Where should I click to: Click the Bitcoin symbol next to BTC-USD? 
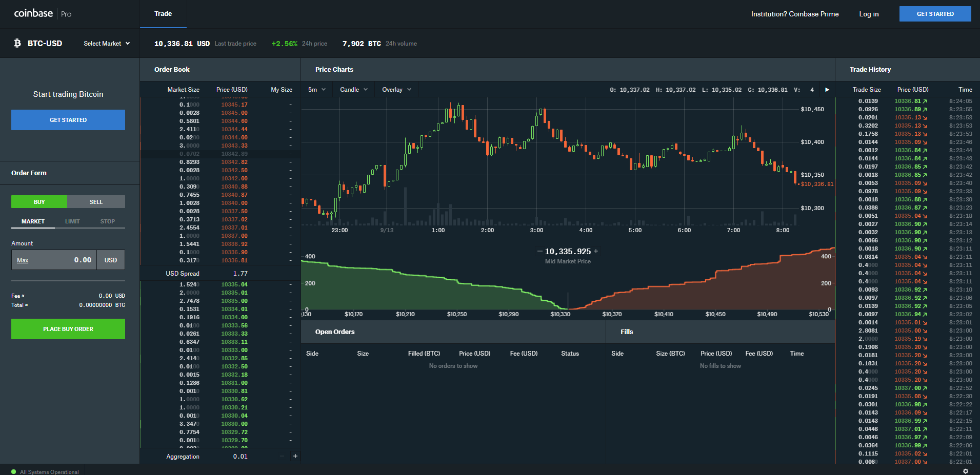tap(17, 43)
